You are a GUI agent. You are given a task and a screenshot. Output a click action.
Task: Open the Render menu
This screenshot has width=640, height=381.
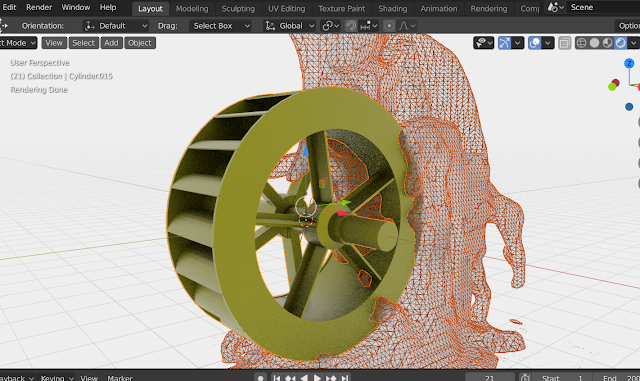tap(39, 7)
